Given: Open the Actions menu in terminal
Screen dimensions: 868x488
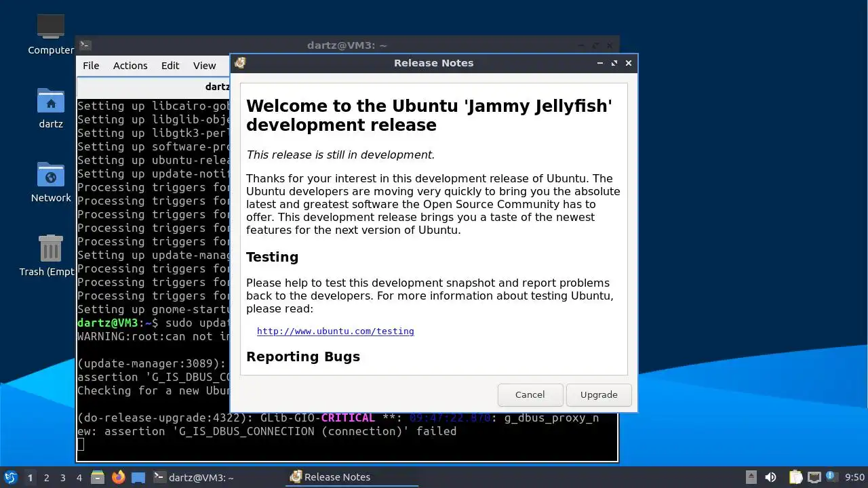Looking at the screenshot, I should click(x=130, y=66).
